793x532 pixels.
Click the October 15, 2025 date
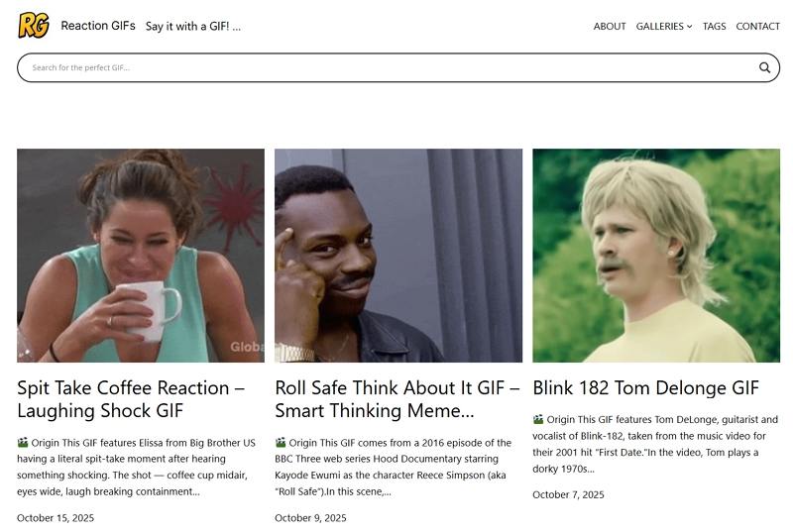point(56,518)
